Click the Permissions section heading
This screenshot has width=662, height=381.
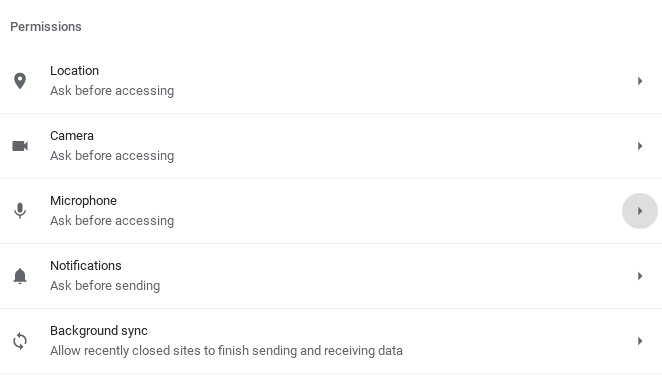(x=46, y=27)
